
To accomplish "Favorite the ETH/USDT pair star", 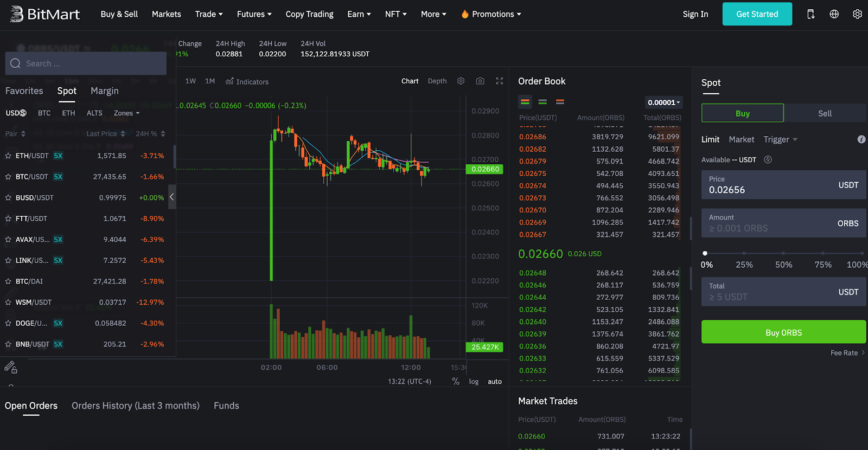I will 8,156.
